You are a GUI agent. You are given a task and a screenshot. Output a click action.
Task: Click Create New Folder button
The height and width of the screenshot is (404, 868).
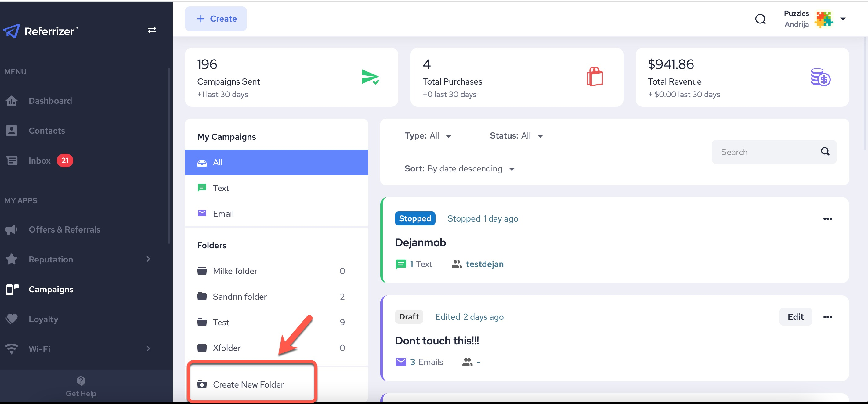point(248,384)
